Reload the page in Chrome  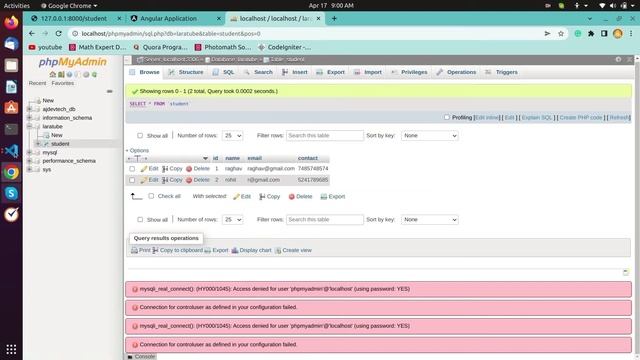(x=58, y=33)
